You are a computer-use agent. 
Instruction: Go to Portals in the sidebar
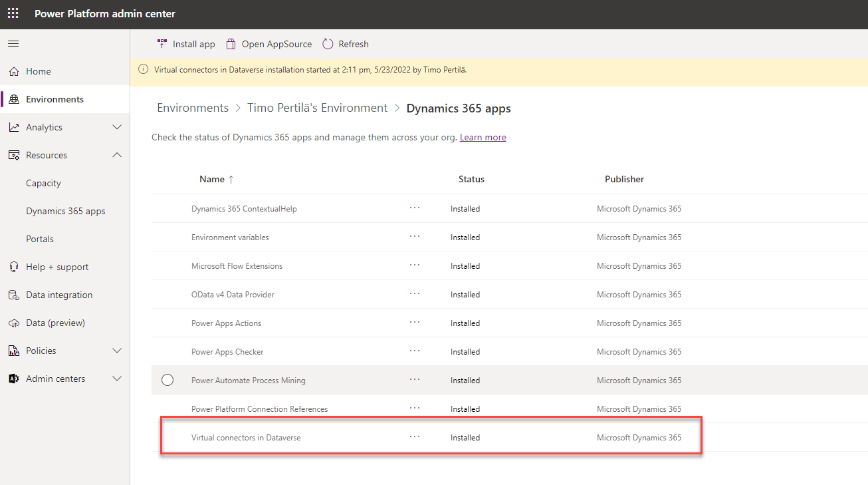tap(40, 239)
